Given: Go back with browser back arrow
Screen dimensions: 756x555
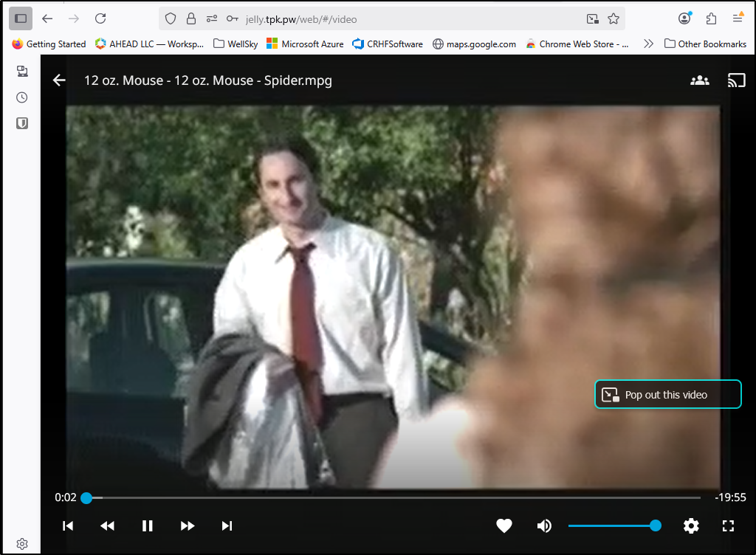Looking at the screenshot, I should 47,18.
